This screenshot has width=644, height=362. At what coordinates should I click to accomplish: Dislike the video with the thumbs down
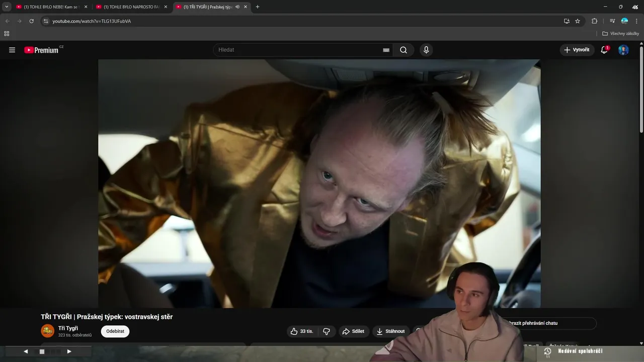tap(327, 331)
